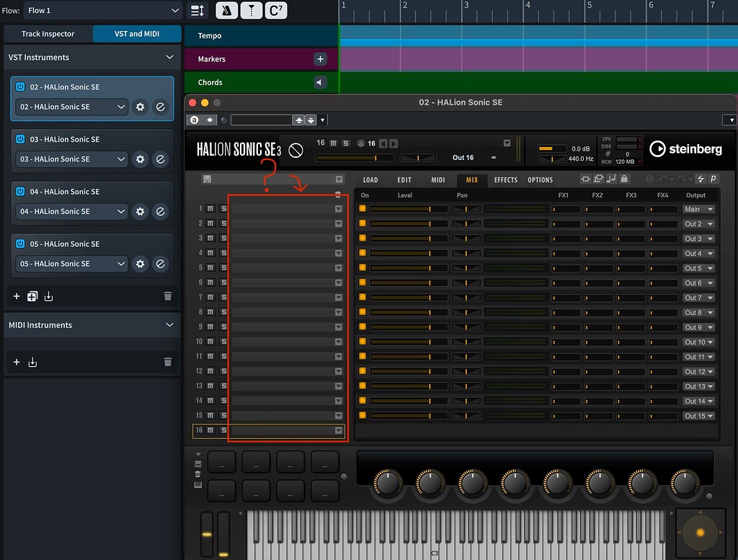Switch to the Track Inspector tab
This screenshot has height=560, width=738.
pos(48,33)
